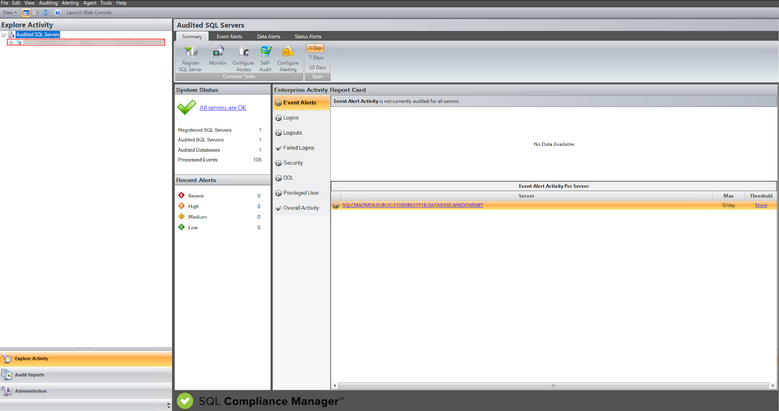Open Explore Activity navigation pane
The height and width of the screenshot is (411, 779).
[x=86, y=358]
